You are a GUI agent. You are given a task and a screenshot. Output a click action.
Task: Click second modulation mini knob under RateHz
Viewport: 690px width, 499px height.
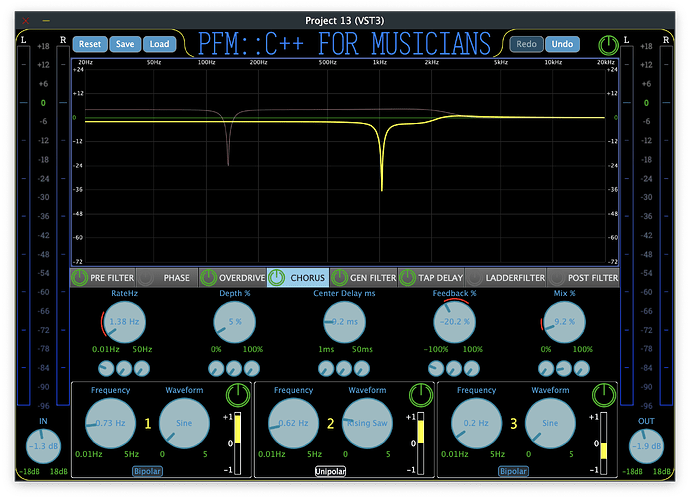tap(124, 368)
